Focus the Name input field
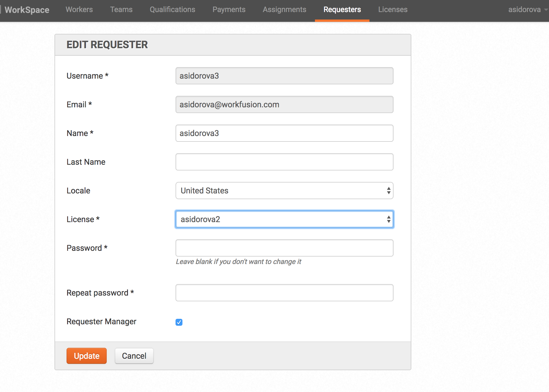Viewport: 549px width, 392px height. [284, 133]
